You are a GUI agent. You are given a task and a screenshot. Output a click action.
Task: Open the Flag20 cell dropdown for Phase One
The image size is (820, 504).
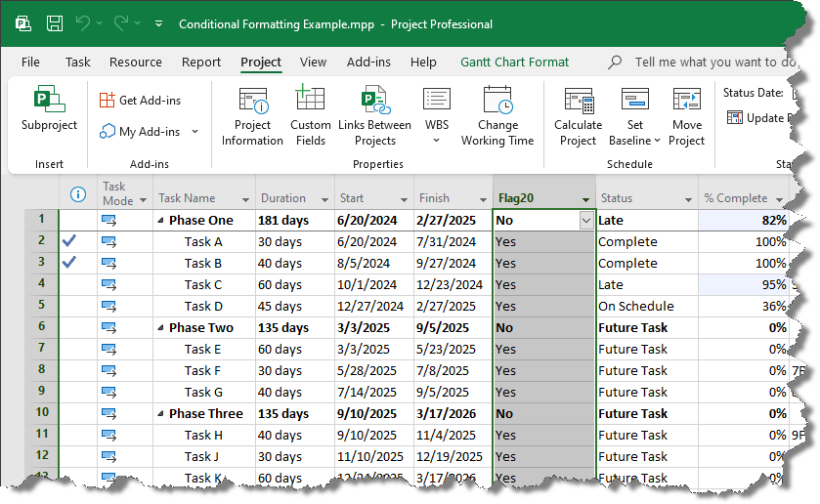[586, 221]
